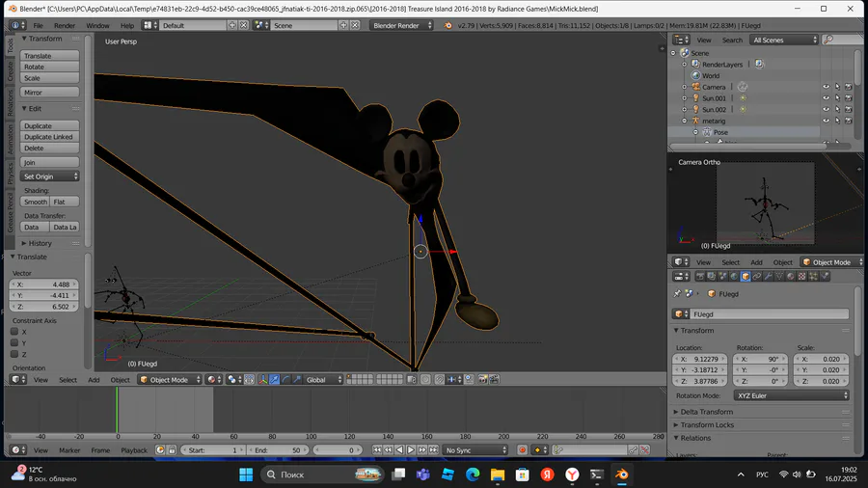868x488 pixels.
Task: Open the No Sync playback dropdown
Action: 475,449
